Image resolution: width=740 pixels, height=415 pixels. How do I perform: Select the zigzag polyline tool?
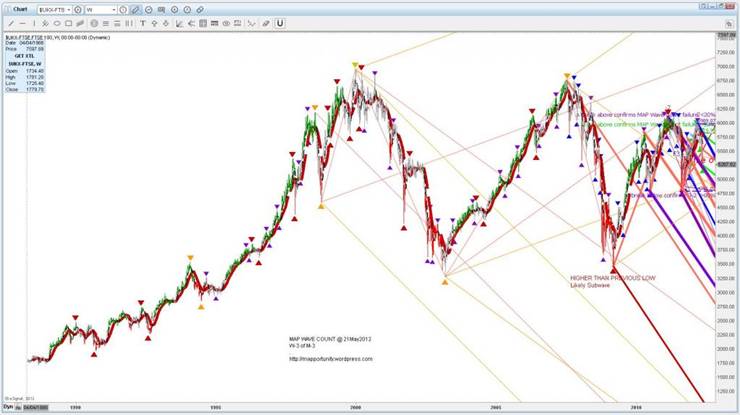tap(252, 23)
